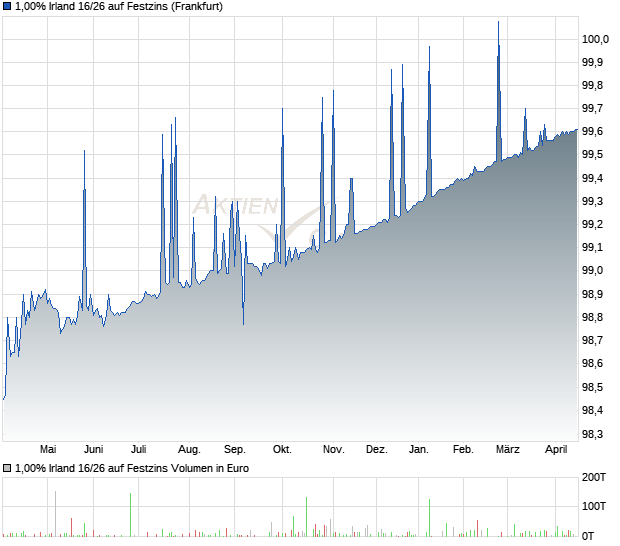Click the gray volume legend square
620x546 pixels.
tap(7, 469)
